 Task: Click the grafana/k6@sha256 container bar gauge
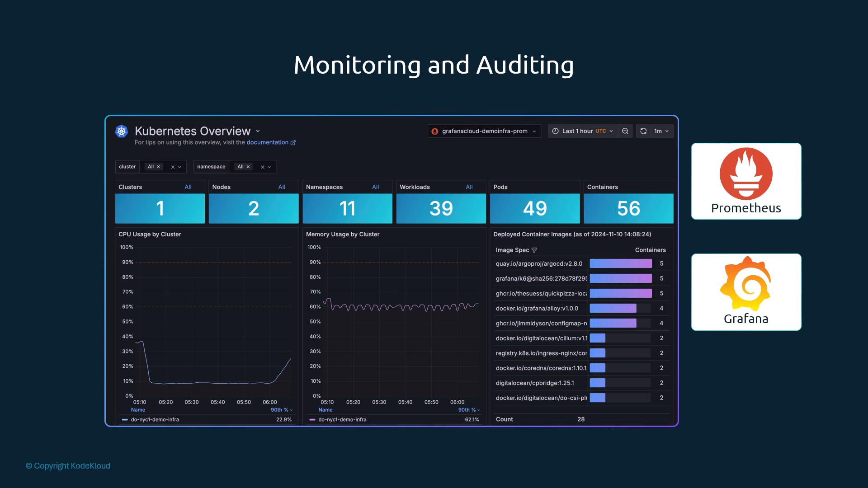pyautogui.click(x=621, y=278)
